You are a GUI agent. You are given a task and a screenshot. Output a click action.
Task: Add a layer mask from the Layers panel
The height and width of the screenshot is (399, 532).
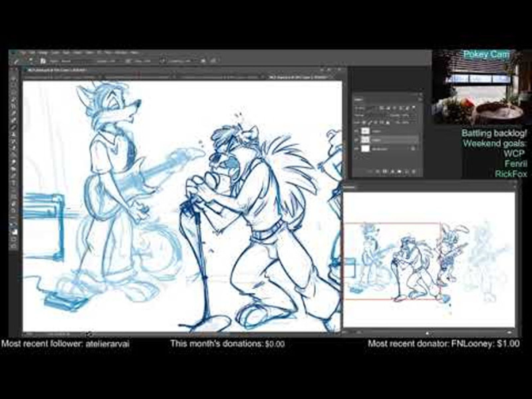coord(385,172)
